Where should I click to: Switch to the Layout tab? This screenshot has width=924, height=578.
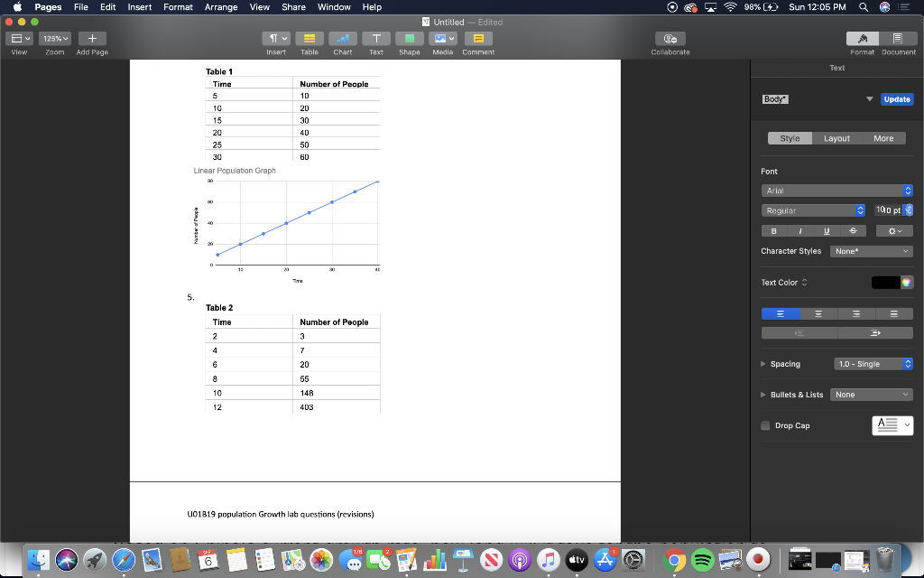tap(836, 138)
